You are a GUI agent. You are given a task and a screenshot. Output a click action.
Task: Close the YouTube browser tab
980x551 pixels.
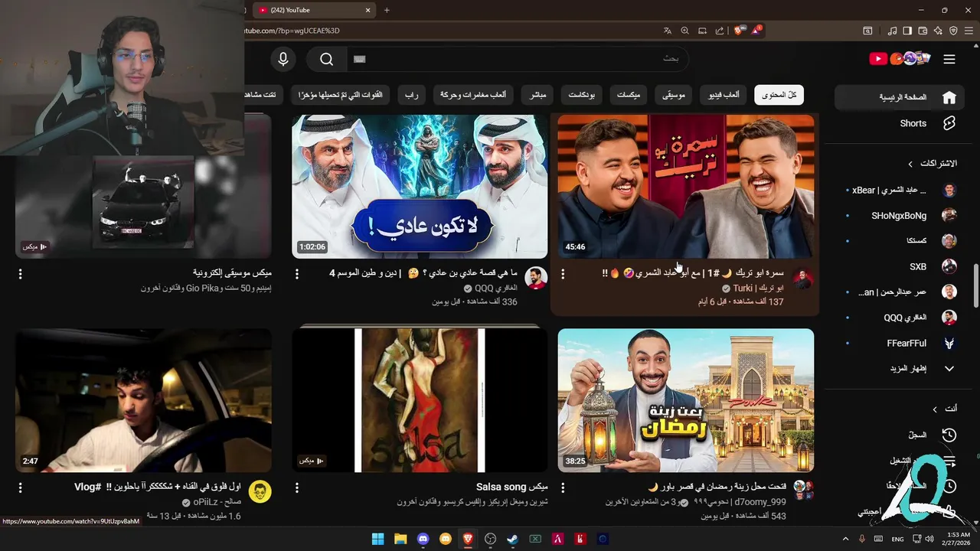[368, 10]
